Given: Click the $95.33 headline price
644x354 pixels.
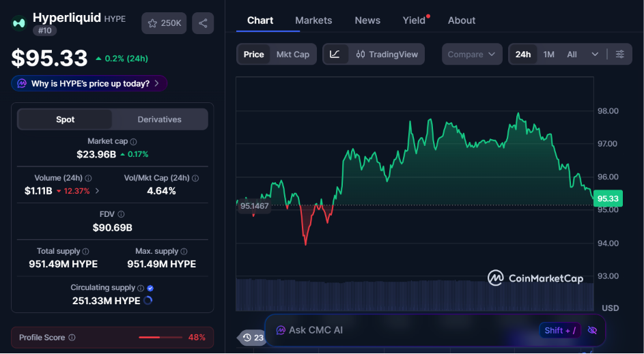Looking at the screenshot, I should pyautogui.click(x=49, y=58).
